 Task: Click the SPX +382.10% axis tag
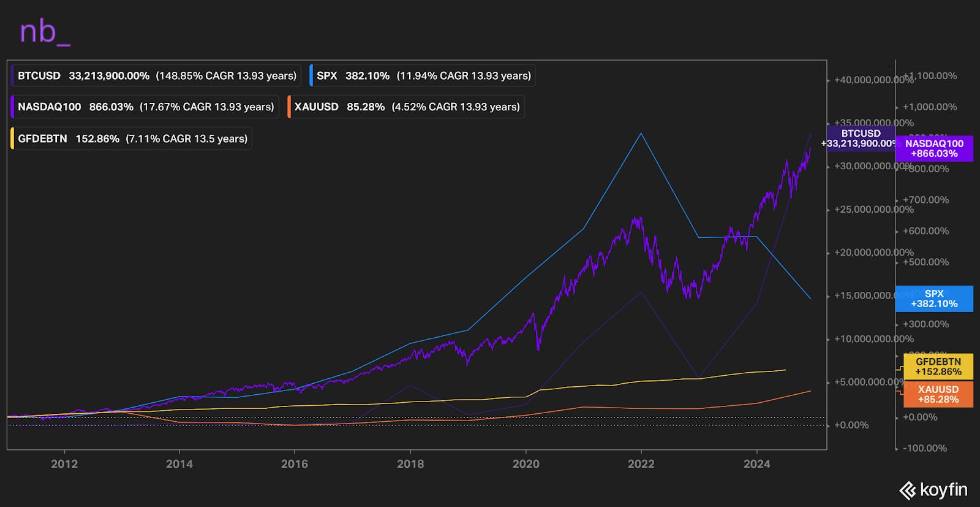[934, 299]
